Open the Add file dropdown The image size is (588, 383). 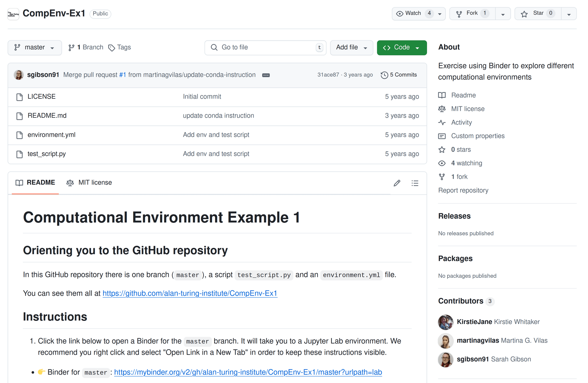(351, 47)
